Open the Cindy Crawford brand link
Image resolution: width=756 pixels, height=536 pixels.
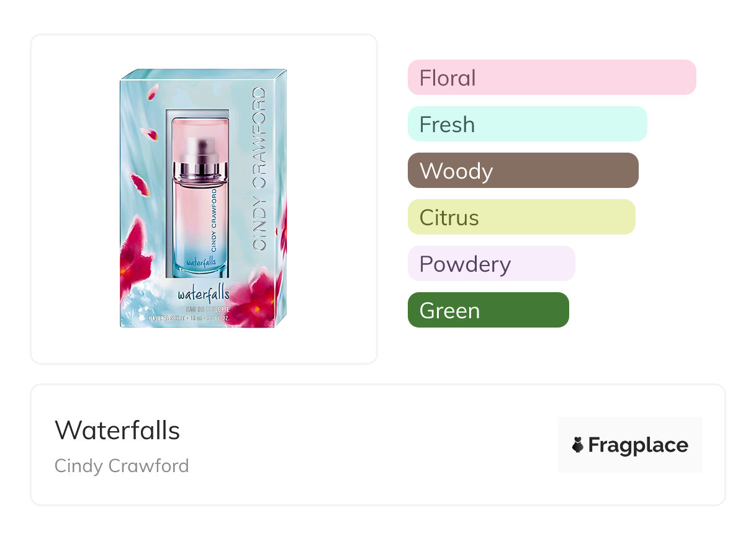122,465
